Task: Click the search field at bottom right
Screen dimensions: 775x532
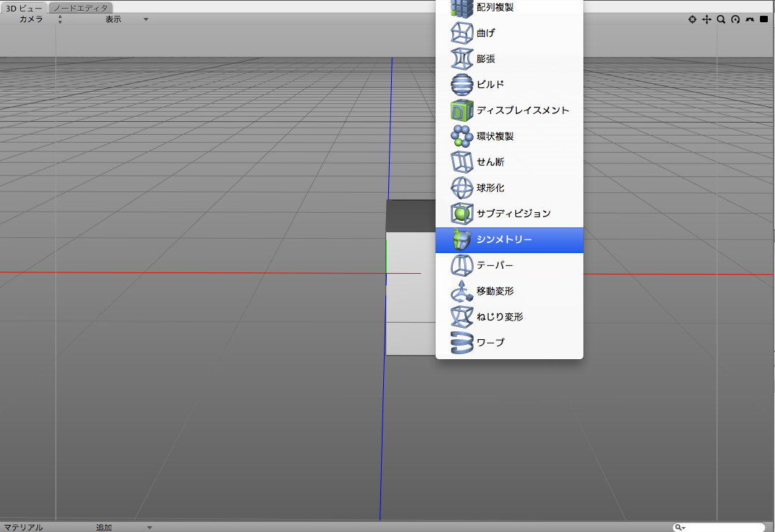Action: [x=718, y=528]
